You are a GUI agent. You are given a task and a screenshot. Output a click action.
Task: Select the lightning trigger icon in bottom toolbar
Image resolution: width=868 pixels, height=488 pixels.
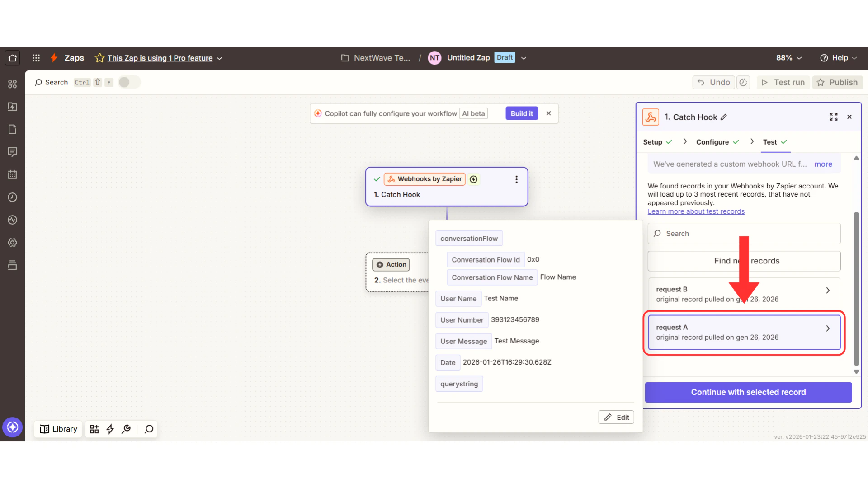(x=110, y=429)
